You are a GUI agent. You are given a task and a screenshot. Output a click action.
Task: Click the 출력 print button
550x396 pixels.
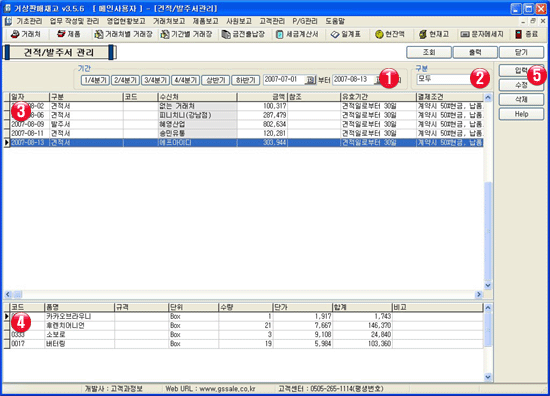point(475,52)
